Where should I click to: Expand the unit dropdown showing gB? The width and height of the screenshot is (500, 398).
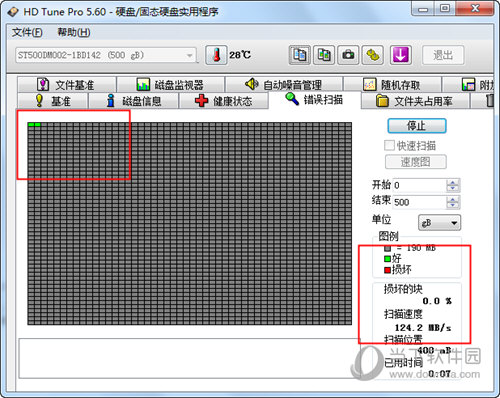(x=439, y=223)
